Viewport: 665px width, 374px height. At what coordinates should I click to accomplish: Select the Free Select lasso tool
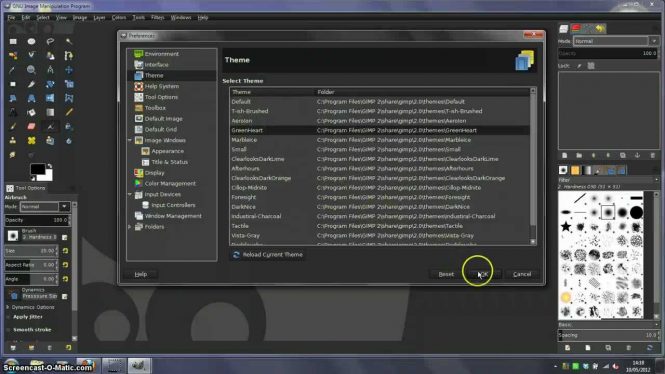tap(50, 42)
